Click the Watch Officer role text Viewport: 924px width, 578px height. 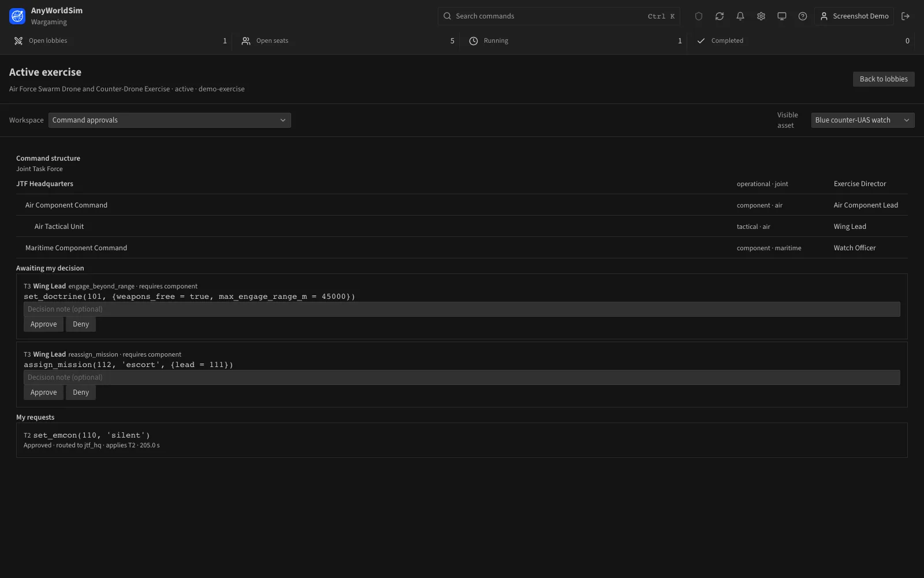(x=855, y=248)
